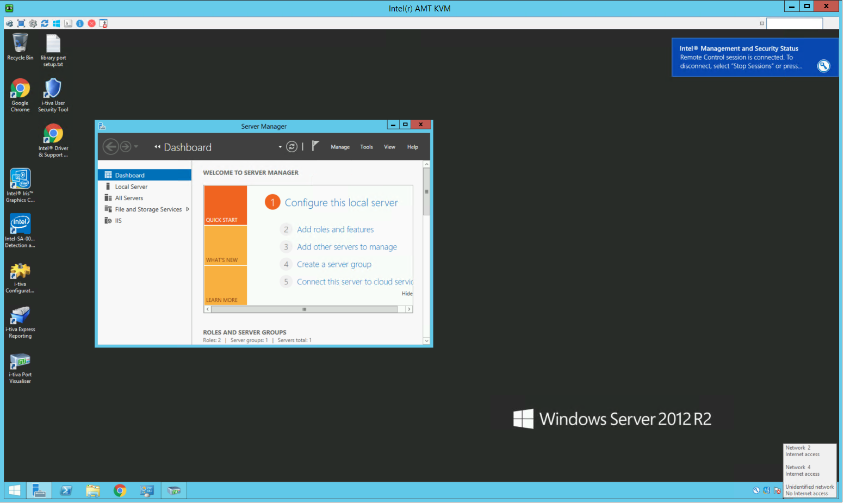
Task: Click Add other servers to manage
Action: tap(347, 247)
